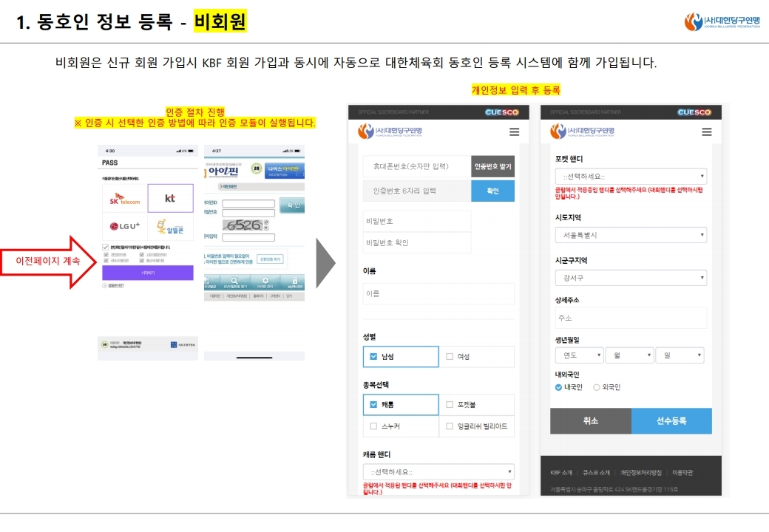Open the 연도 birth year dropdown
Image resolution: width=769 pixels, height=532 pixels.
(x=580, y=355)
